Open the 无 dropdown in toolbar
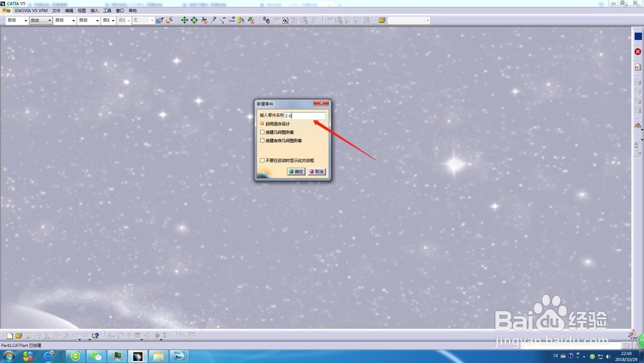This screenshot has height=363, width=644. [143, 20]
